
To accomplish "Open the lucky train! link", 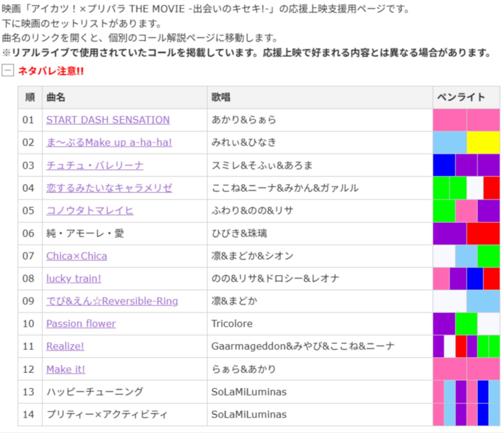I will pos(74,279).
